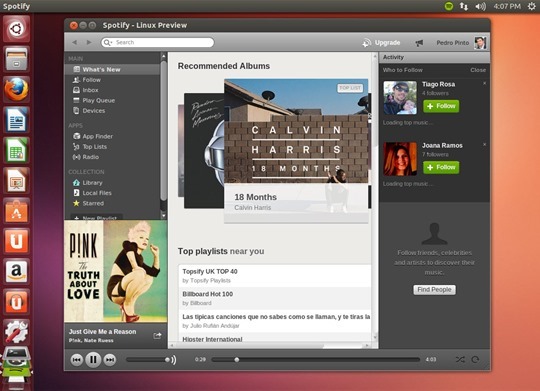Open Tiago Rosa profile photo
This screenshot has height=391, width=540.
coord(400,98)
